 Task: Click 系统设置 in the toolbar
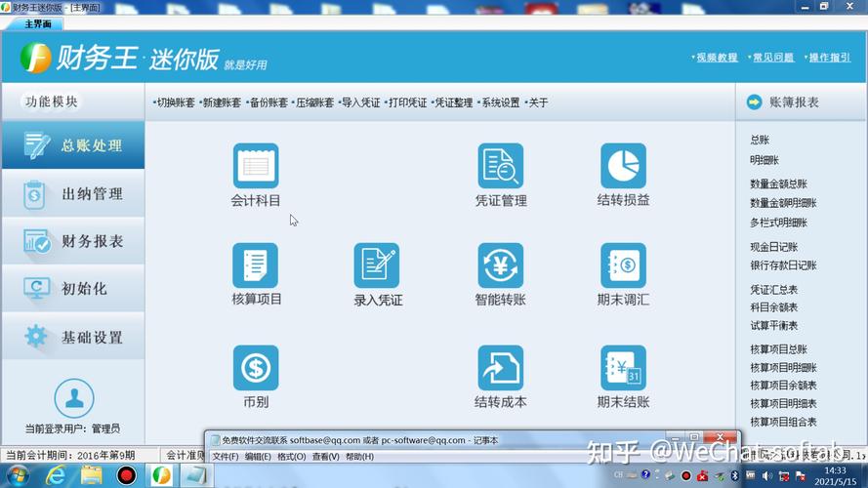[x=500, y=102]
